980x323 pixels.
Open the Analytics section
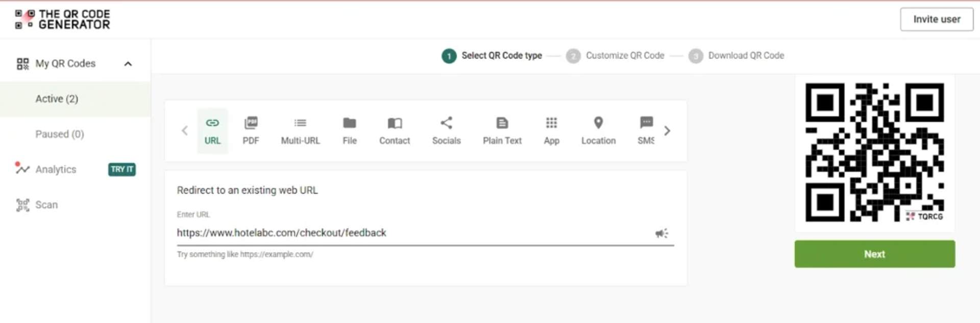[56, 169]
